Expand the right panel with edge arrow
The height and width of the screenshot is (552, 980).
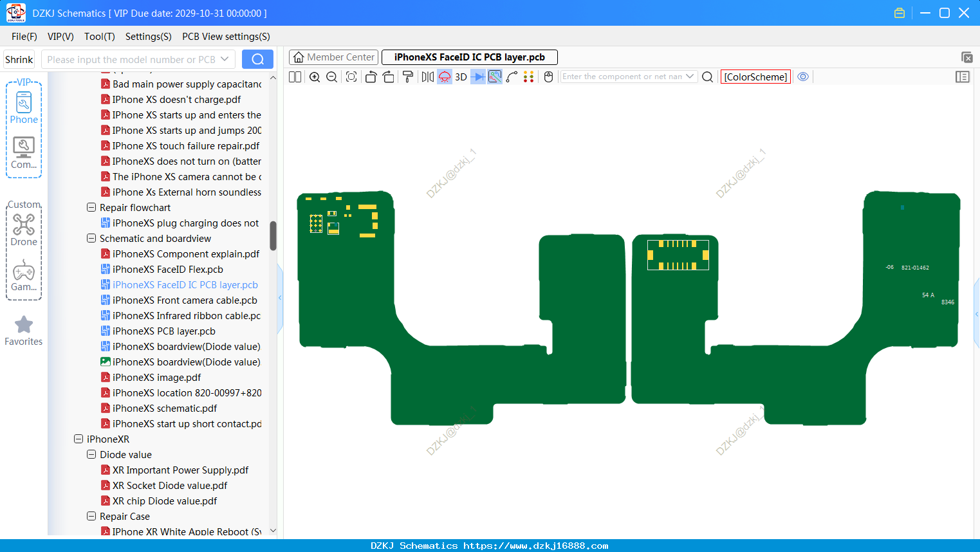[x=977, y=315]
